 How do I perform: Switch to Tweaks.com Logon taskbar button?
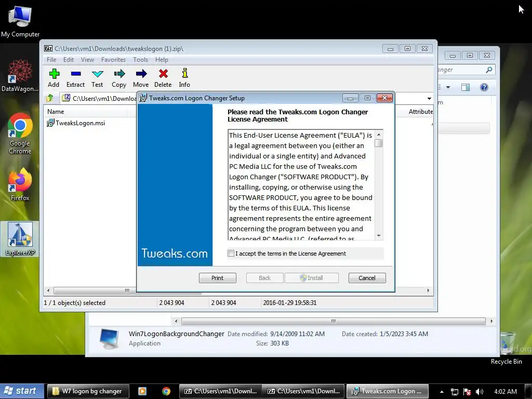click(x=387, y=391)
